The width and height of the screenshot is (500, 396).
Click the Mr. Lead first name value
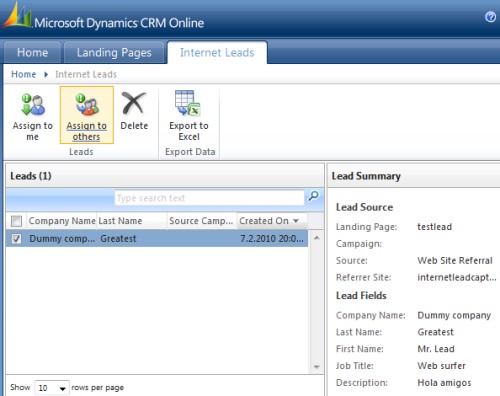436,349
